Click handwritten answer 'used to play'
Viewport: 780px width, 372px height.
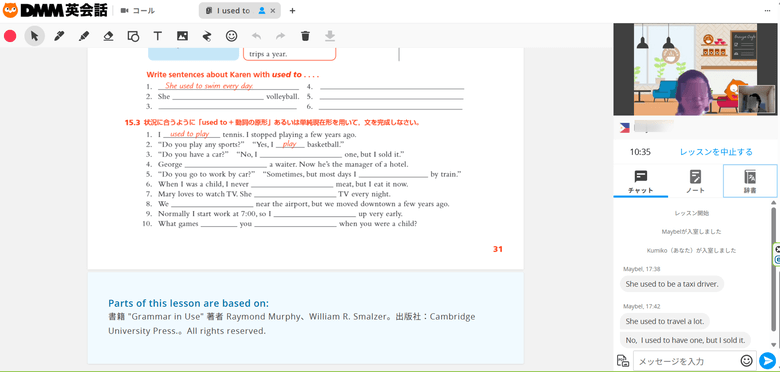coord(190,134)
